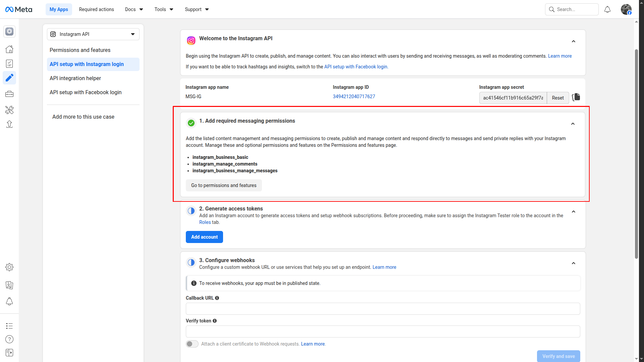Select the Required actions checklist icon in sidebar
Viewport: 644px width, 362px height.
point(9,64)
